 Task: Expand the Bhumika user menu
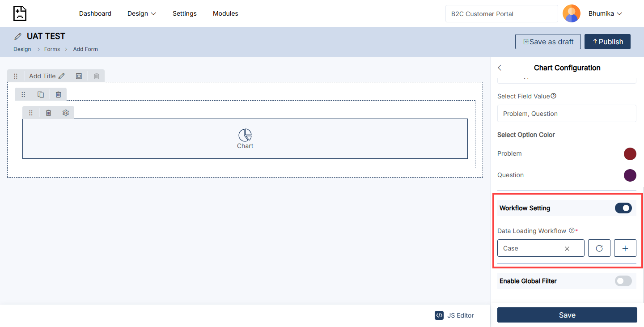tap(605, 13)
